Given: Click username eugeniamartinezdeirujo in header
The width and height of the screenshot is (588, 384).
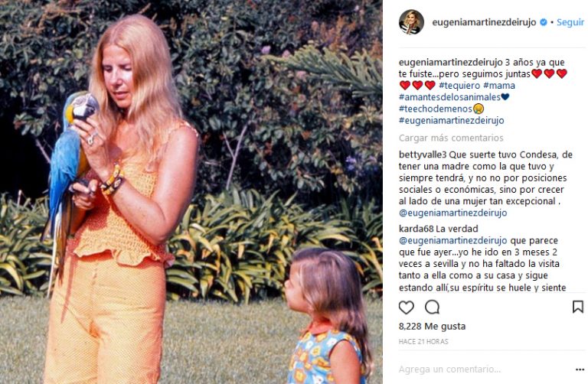Looking at the screenshot, I should click(484, 22).
